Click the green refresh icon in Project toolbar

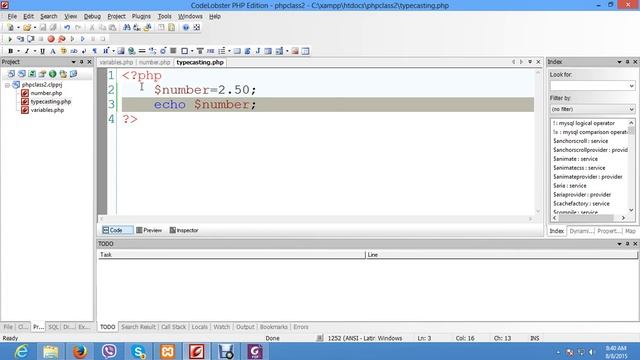point(32,74)
